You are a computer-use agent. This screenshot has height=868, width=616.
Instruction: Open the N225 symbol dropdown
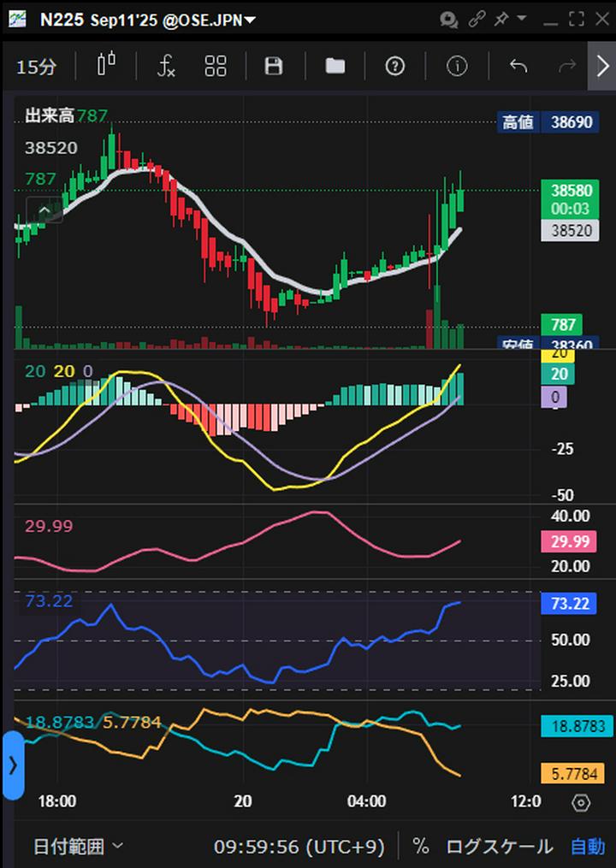[x=147, y=20]
